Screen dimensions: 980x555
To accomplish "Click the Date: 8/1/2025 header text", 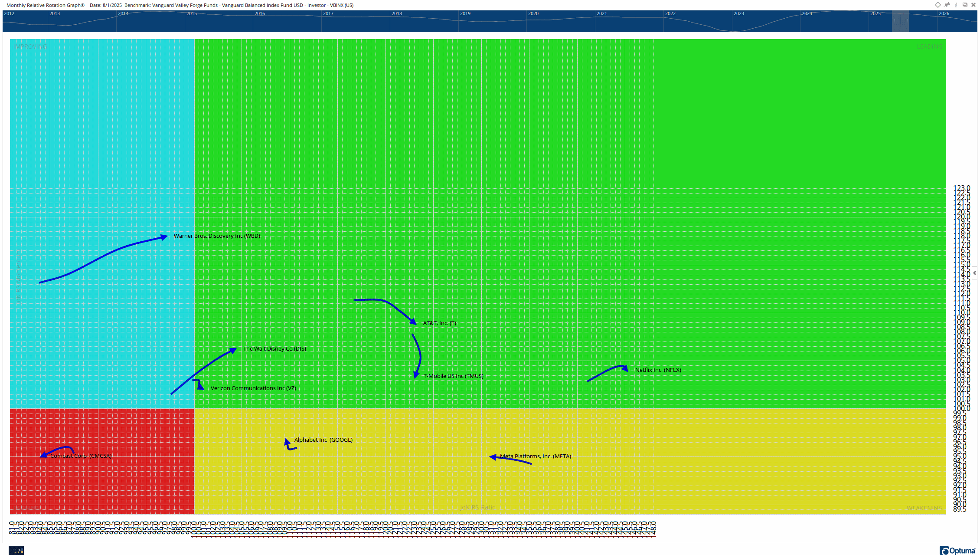I will 106,5.
